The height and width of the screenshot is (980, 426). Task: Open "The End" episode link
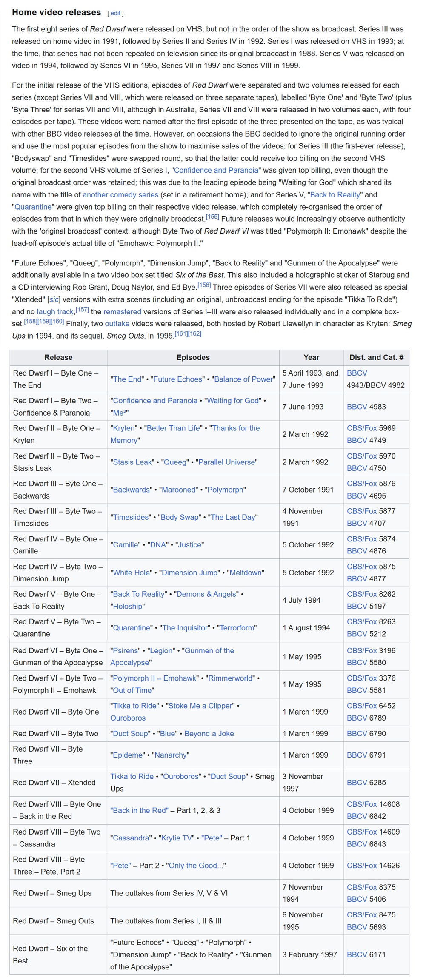tap(127, 379)
